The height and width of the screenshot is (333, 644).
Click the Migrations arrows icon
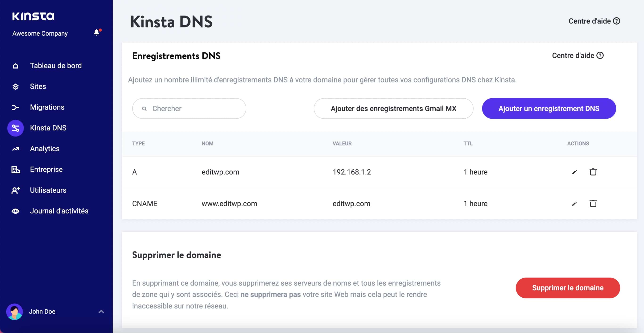coord(15,107)
